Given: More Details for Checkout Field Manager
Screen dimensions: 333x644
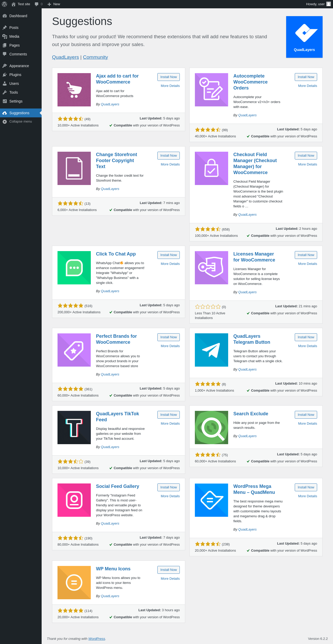Looking at the screenshot, I should coord(308,164).
